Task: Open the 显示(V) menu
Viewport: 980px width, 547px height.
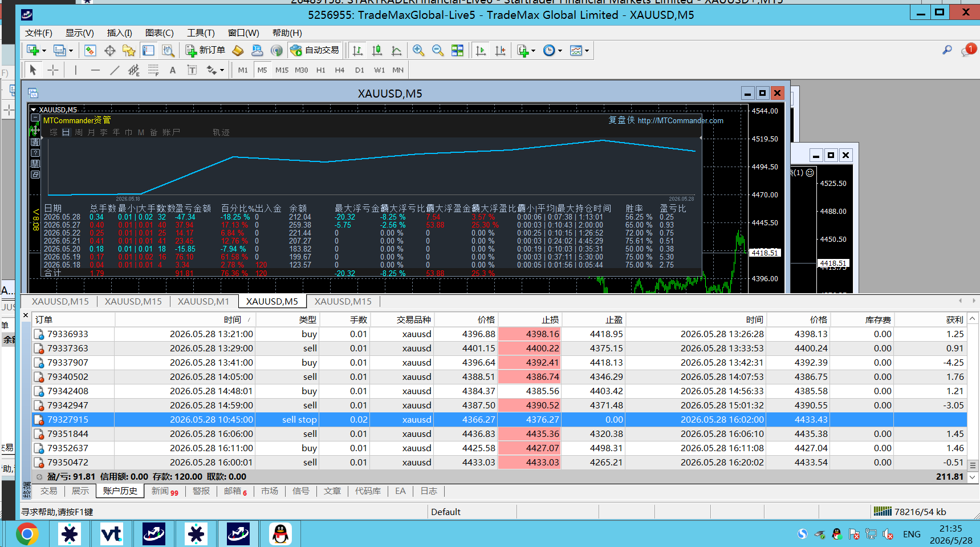Action: [x=80, y=33]
